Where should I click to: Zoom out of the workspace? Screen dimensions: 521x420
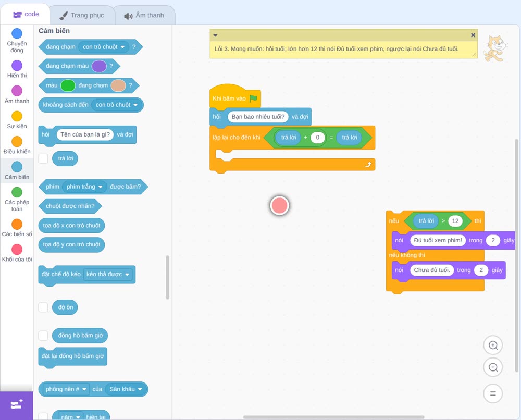(493, 367)
